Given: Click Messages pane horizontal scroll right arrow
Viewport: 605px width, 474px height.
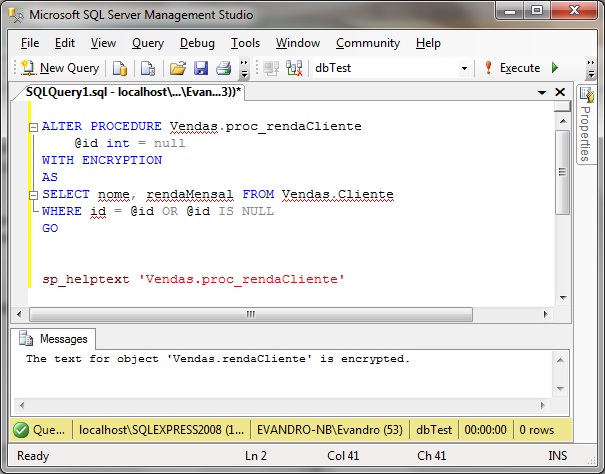Looking at the screenshot, I should 543,405.
